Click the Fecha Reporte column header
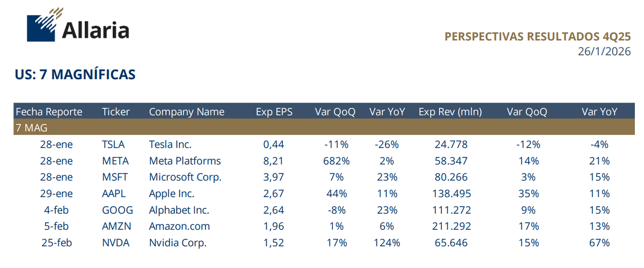Image resolution: width=644 pixels, height=268 pixels. coord(49,112)
